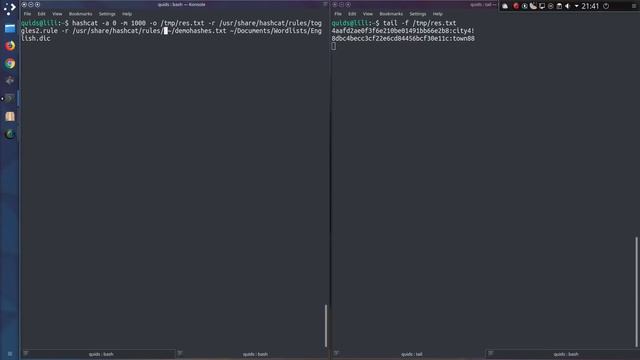Click the circular icon after the monitor tray icon
Viewport: 640px width, 360px height.
551,6
